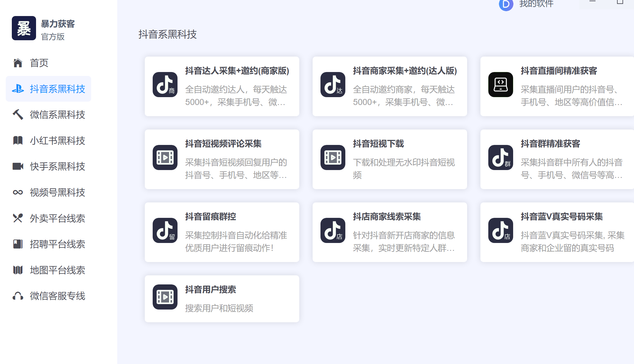Click the film icon of 抖音短视下载
The image size is (634, 364).
(x=333, y=157)
